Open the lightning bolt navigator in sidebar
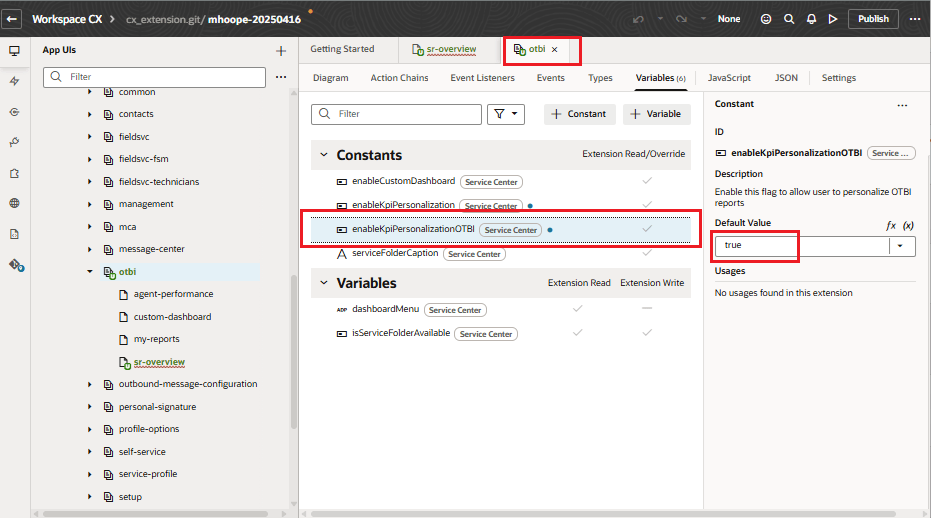 pos(14,81)
